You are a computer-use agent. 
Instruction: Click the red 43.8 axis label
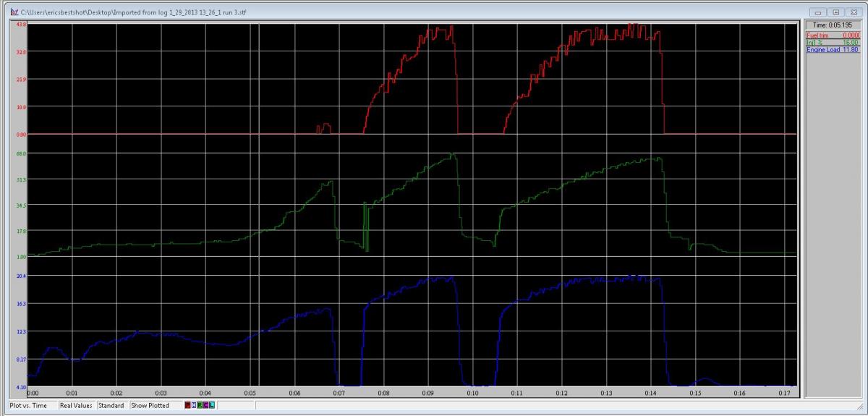(x=21, y=25)
